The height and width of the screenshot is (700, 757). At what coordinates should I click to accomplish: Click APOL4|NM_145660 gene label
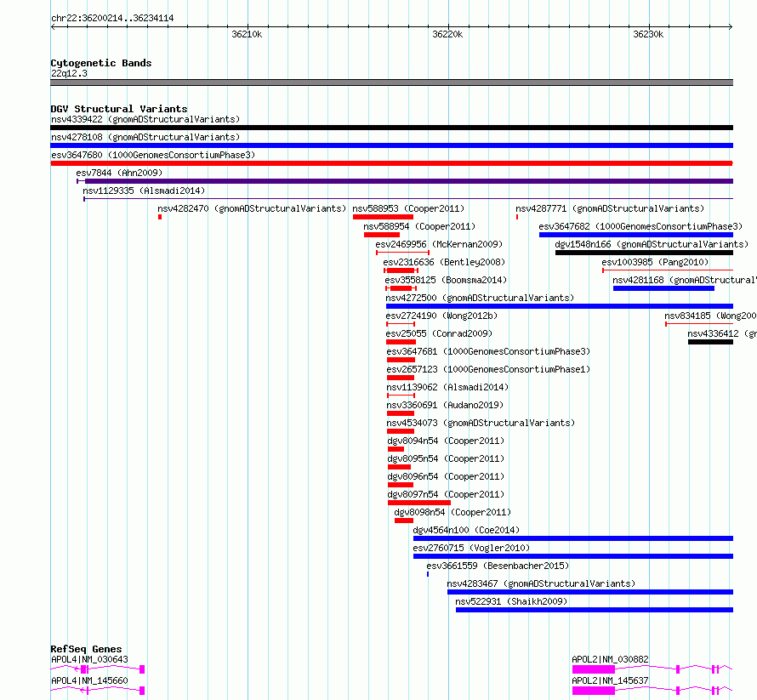point(90,680)
